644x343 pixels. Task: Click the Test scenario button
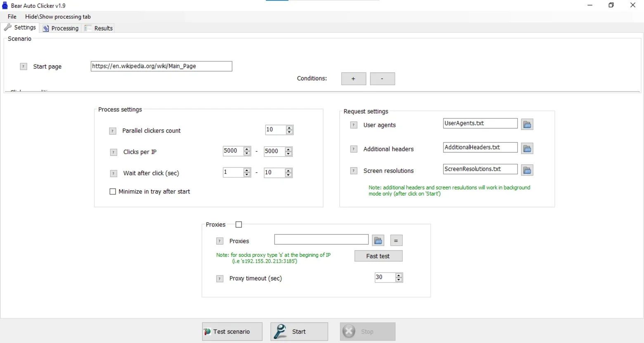[232, 331]
